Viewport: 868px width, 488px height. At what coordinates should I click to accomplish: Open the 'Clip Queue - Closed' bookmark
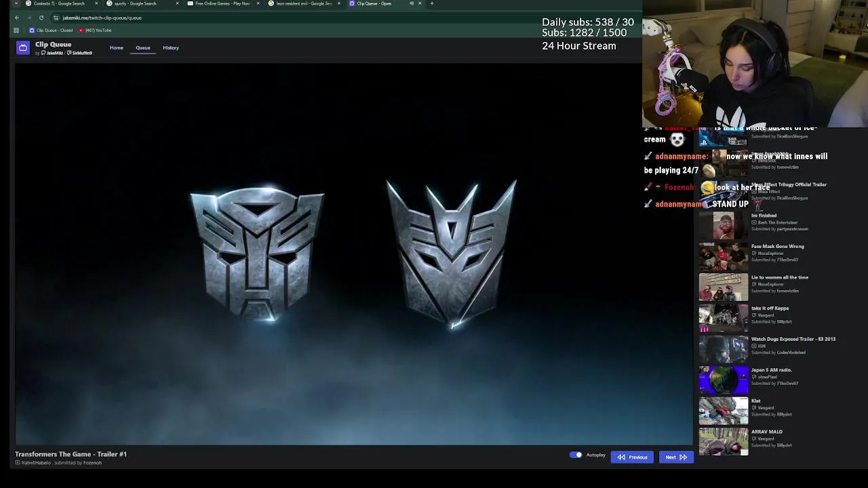(x=52, y=30)
